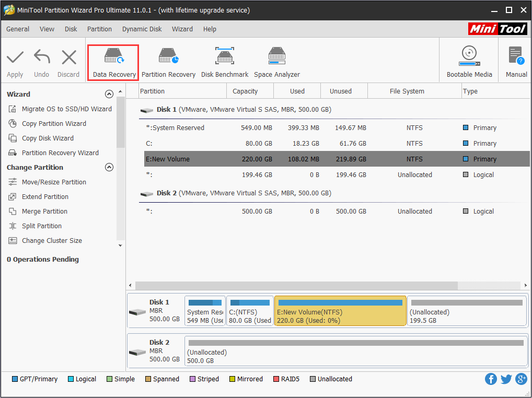Select E:New Volume partition row

[x=337, y=159]
